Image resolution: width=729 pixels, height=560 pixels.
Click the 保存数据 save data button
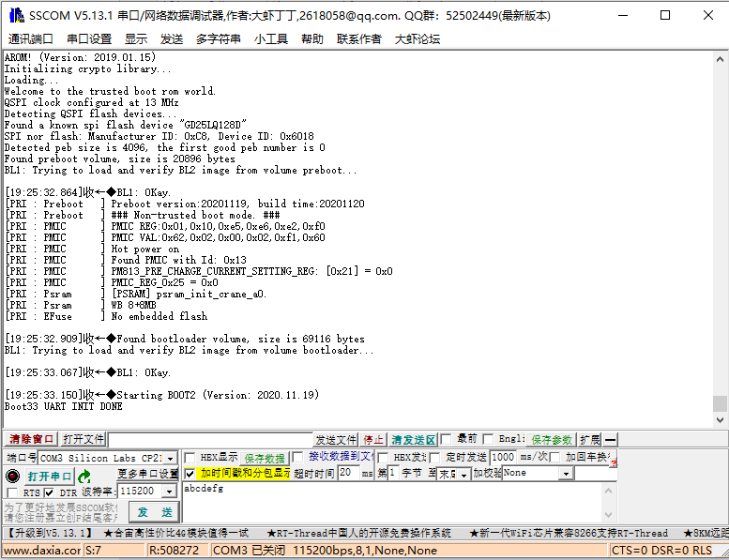[265, 459]
